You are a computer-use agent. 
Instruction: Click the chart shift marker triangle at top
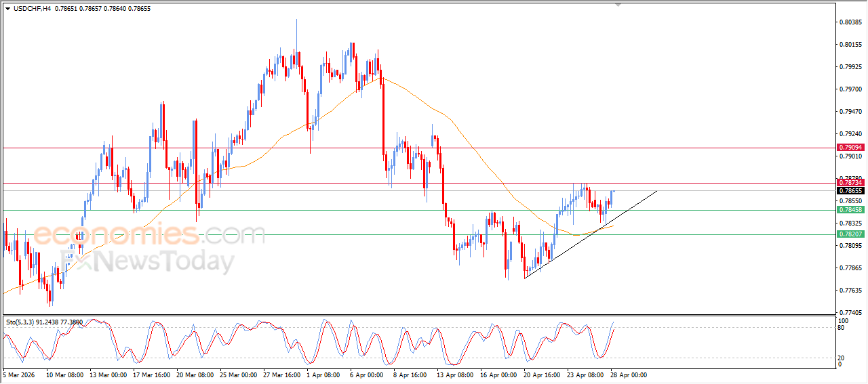[x=618, y=5]
